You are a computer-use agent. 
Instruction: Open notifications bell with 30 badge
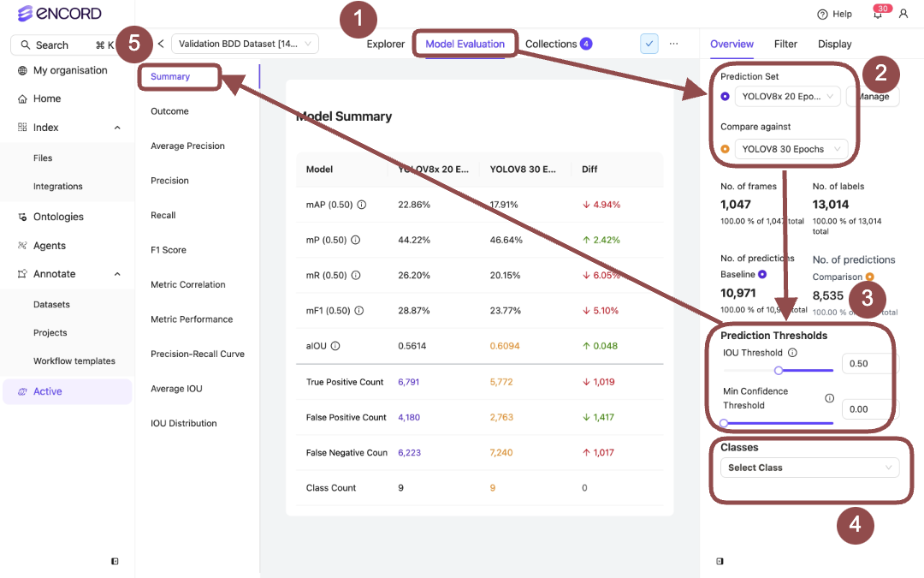tap(878, 15)
